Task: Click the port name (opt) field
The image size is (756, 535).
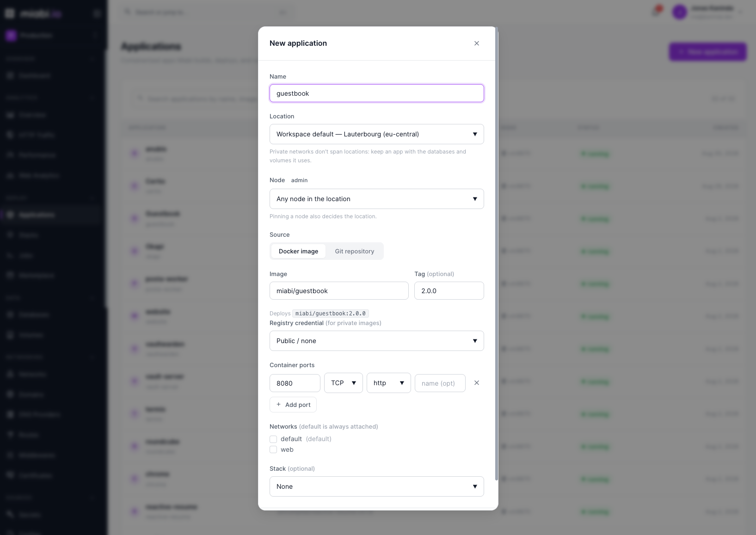Action: click(440, 383)
